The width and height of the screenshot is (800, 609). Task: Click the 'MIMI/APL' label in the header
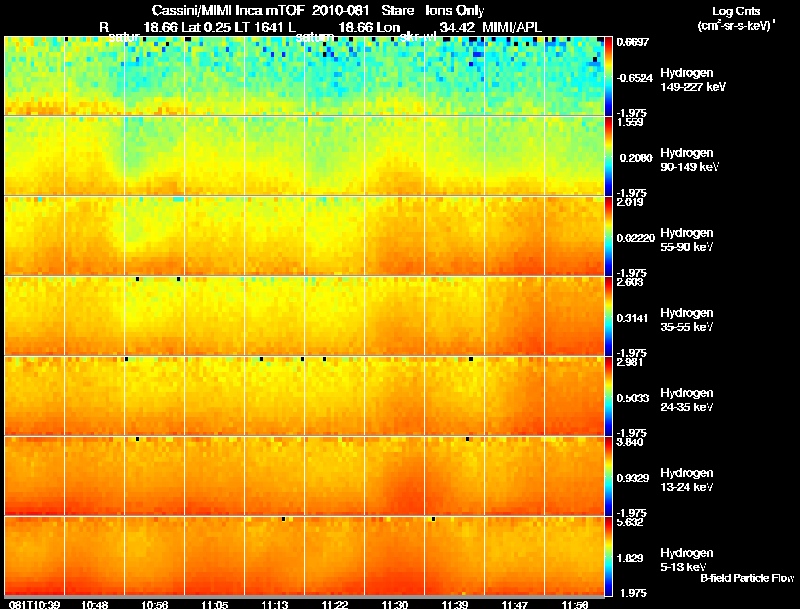(512, 27)
